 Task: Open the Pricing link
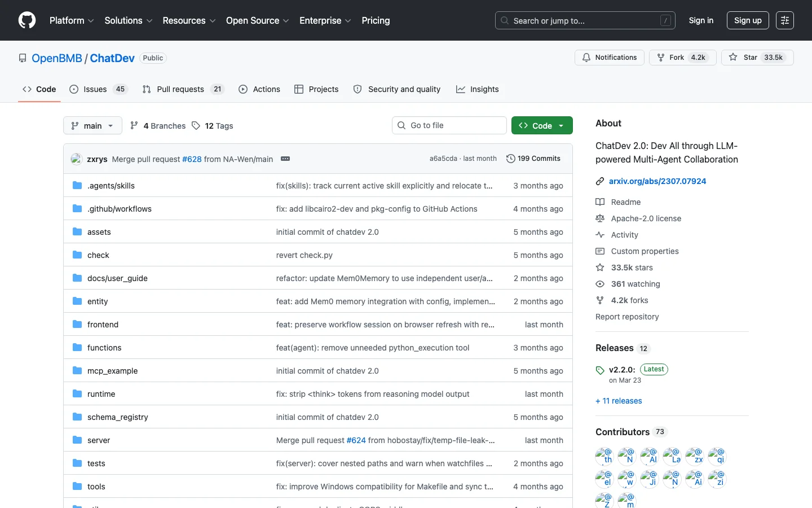(x=376, y=20)
